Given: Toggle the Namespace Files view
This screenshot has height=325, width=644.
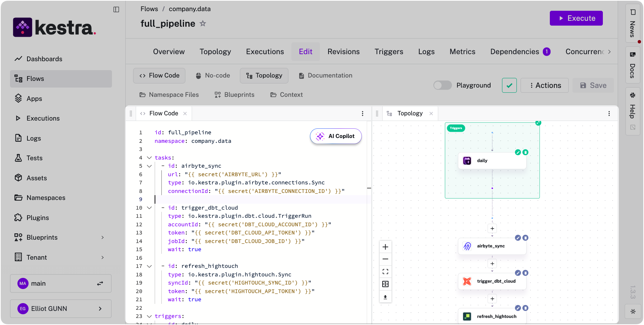Looking at the screenshot, I should (169, 95).
